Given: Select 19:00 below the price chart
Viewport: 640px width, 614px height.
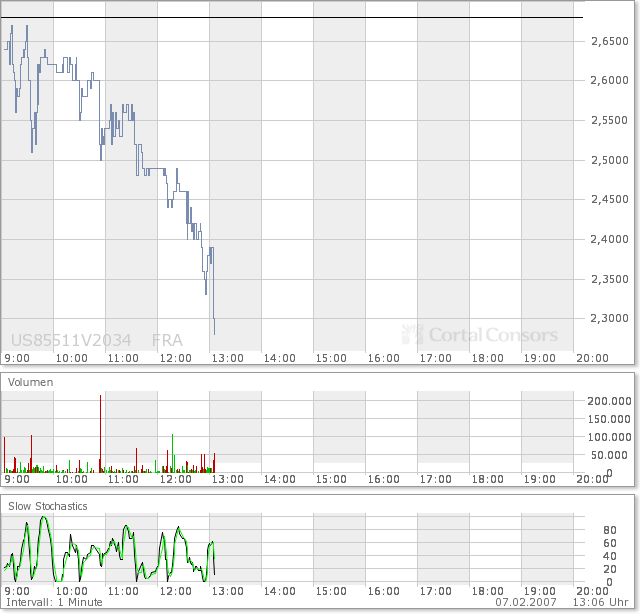Looking at the screenshot, I should click(x=540, y=358).
